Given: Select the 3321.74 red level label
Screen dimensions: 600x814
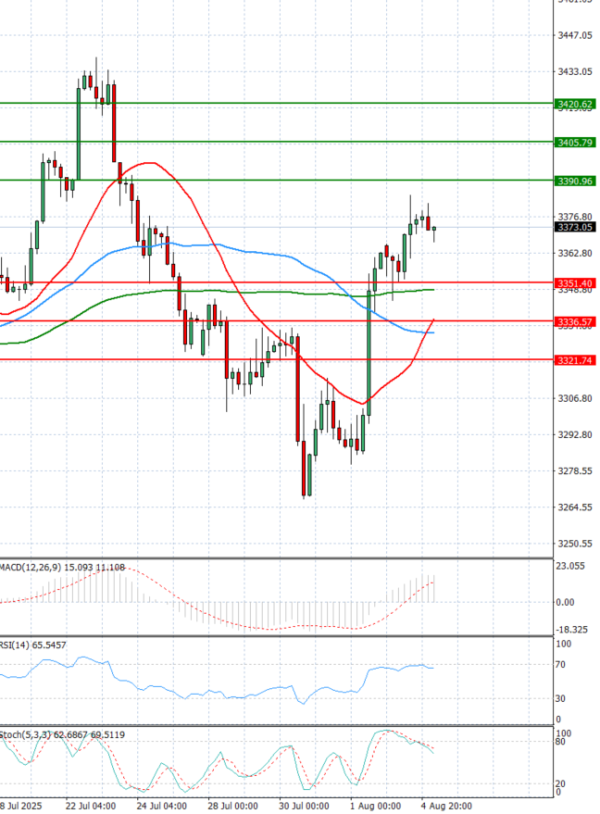Looking at the screenshot, I should point(575,360).
